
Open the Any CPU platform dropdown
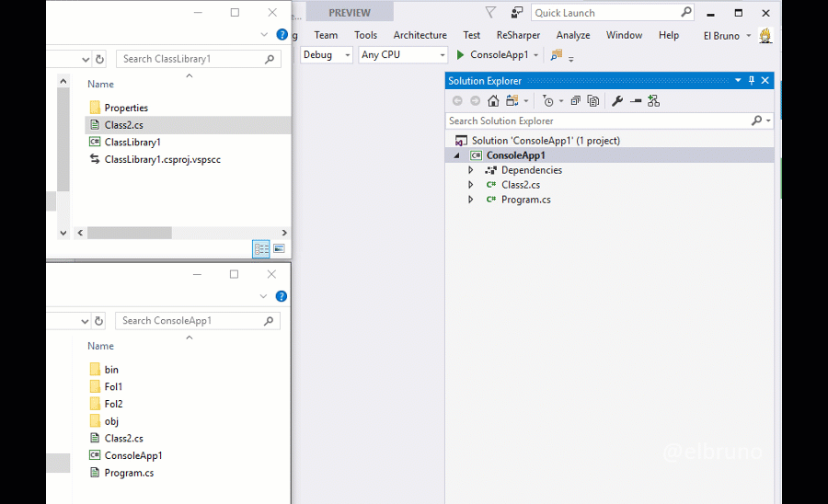click(402, 55)
